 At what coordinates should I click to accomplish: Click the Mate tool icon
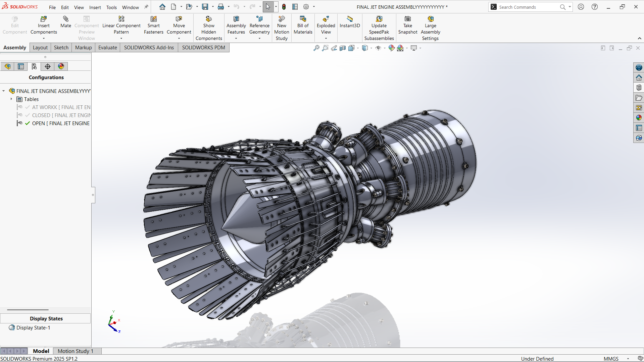pos(66,19)
